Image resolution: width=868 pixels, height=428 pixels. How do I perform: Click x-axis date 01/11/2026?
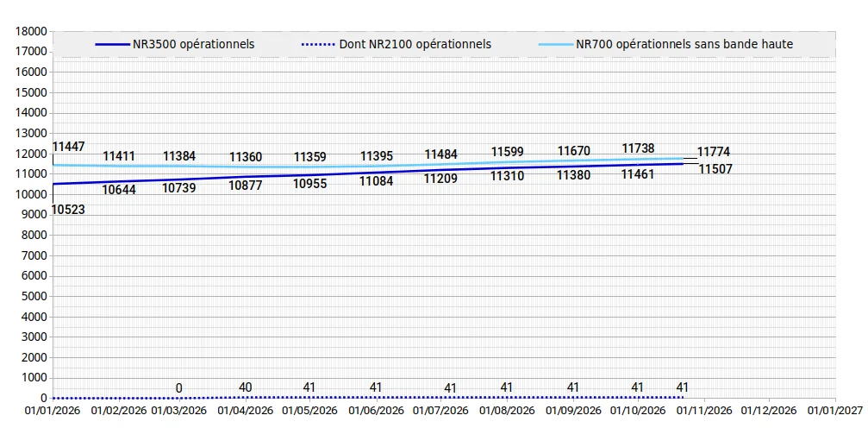click(704, 411)
